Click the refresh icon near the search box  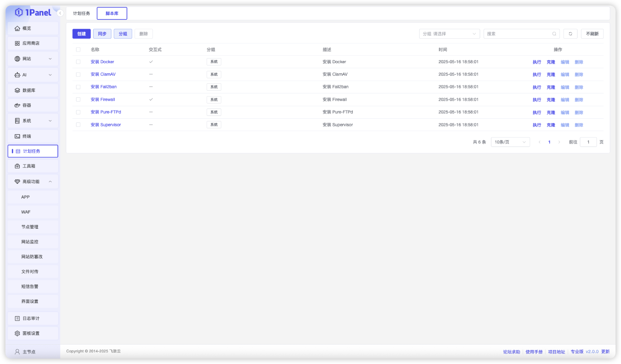coord(570,34)
